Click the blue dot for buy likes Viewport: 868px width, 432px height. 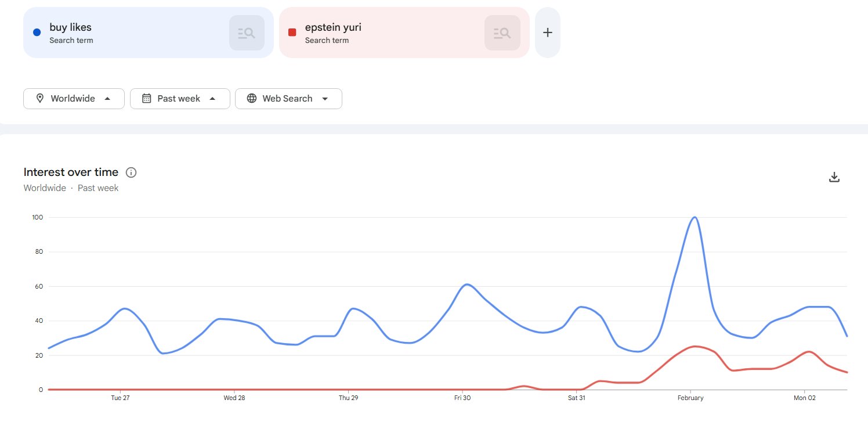click(37, 33)
